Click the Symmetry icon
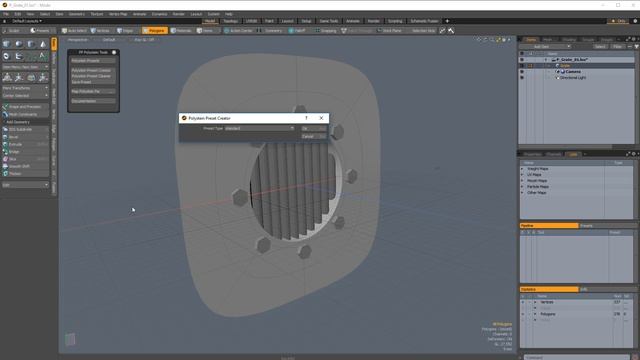The image size is (640, 360). click(x=259, y=31)
